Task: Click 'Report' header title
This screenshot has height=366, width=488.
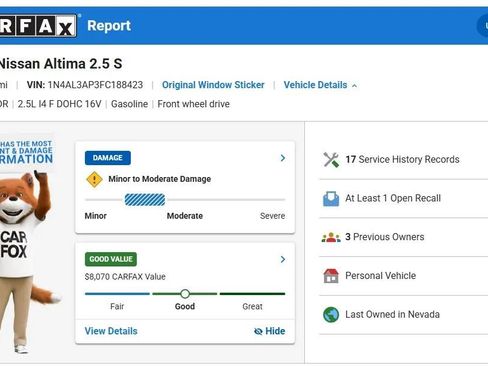Action: (x=109, y=26)
